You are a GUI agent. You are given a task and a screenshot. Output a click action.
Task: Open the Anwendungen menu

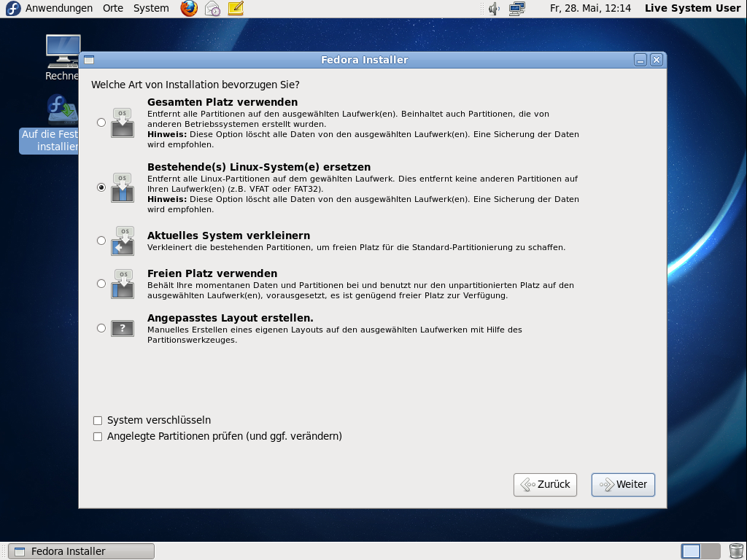58,8
